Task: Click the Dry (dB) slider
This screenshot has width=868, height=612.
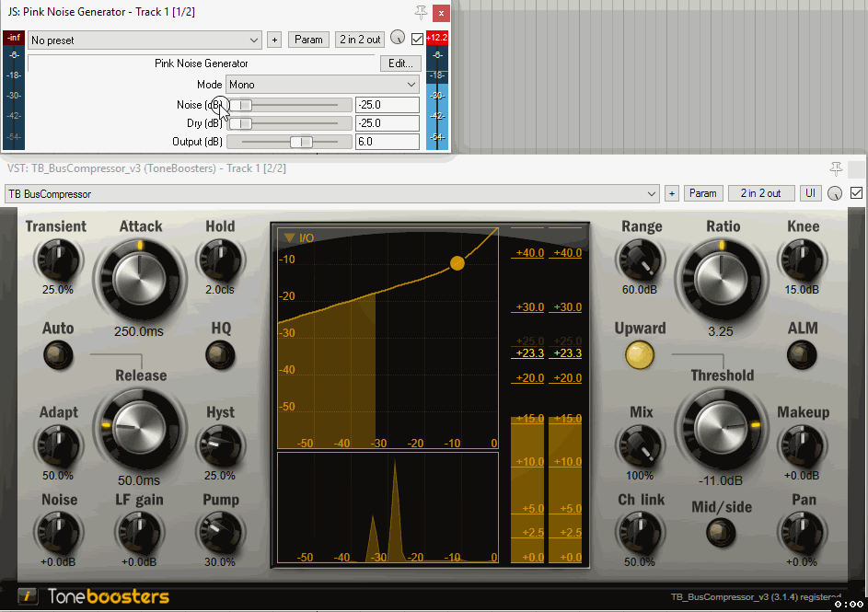Action: pos(289,122)
